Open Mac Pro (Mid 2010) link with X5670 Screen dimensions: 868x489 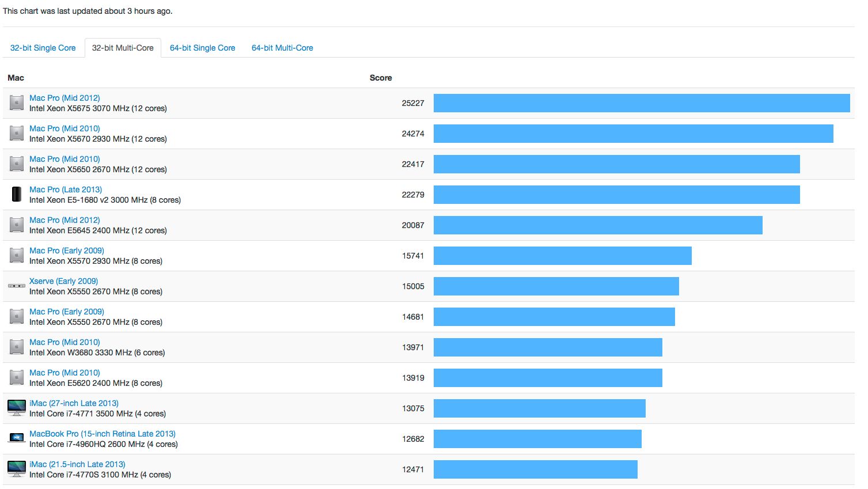pyautogui.click(x=65, y=128)
